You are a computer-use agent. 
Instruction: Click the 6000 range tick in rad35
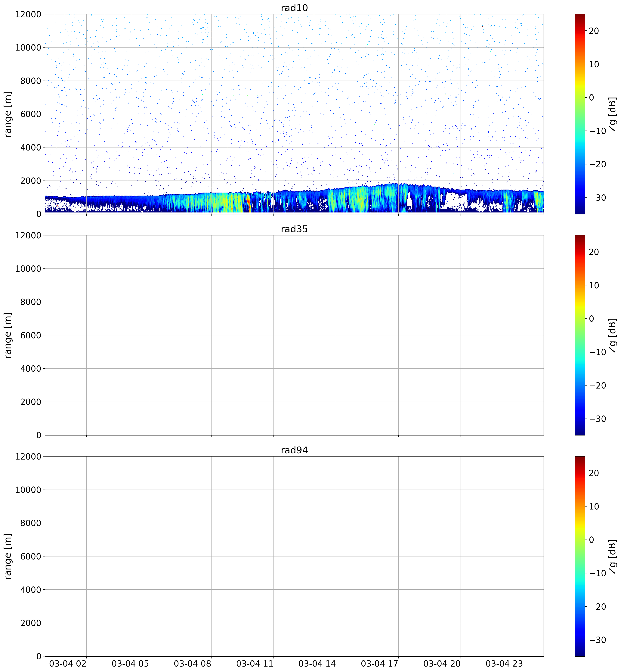coord(31,335)
